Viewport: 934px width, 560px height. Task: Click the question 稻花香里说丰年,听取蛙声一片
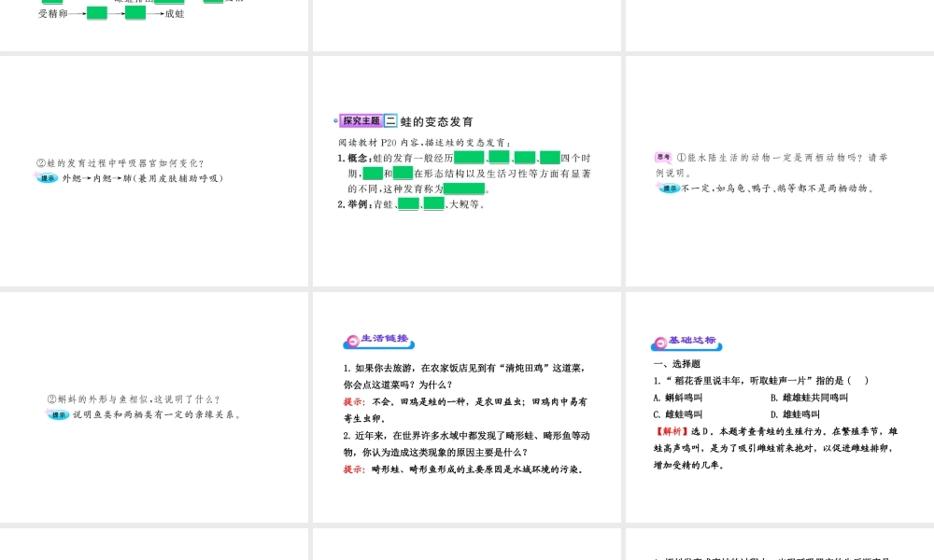(x=761, y=380)
